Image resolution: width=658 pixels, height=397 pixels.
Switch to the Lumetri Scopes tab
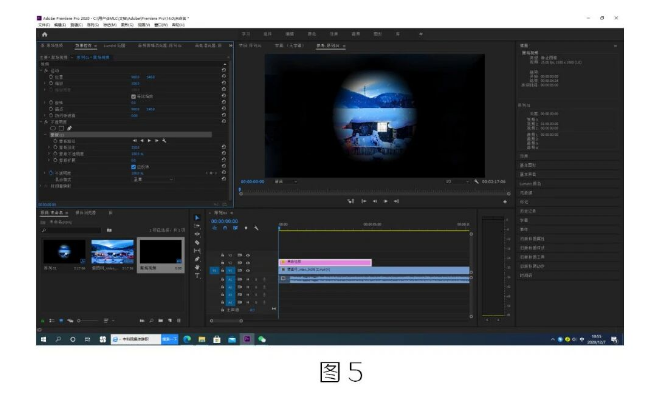[115, 46]
